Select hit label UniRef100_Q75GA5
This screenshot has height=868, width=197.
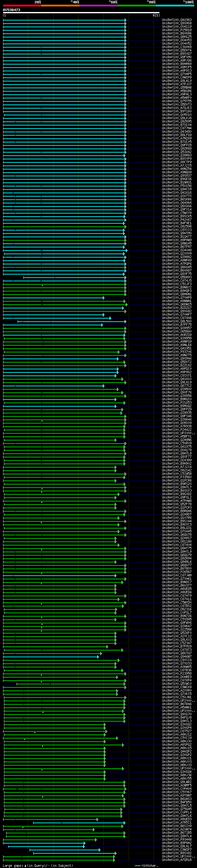tap(177, 809)
